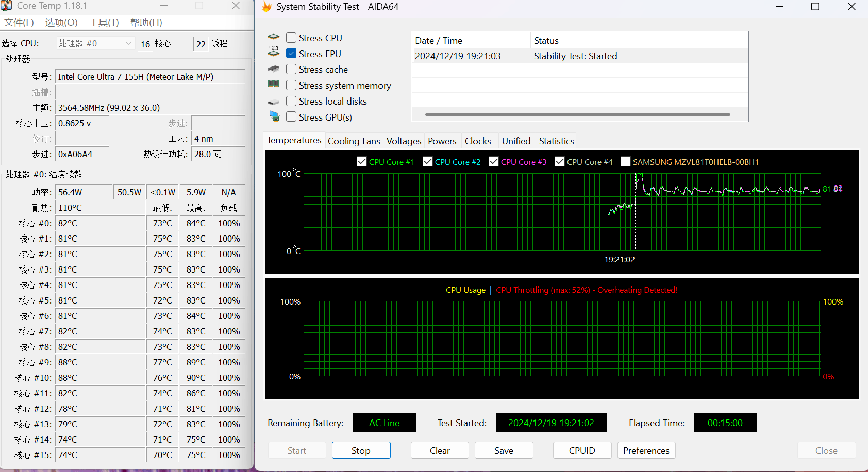
Task: Click the cache chip icon beside Stress cache
Action: pyautogui.click(x=273, y=69)
